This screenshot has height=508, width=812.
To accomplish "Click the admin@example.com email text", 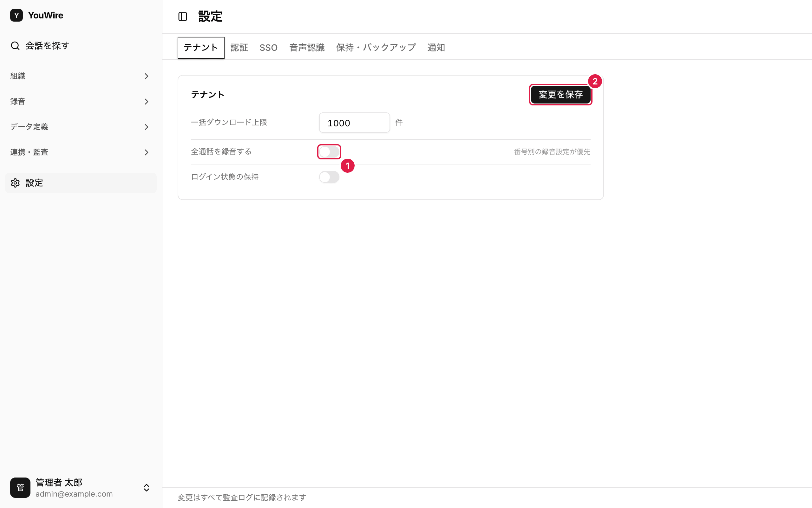I will coord(74,494).
